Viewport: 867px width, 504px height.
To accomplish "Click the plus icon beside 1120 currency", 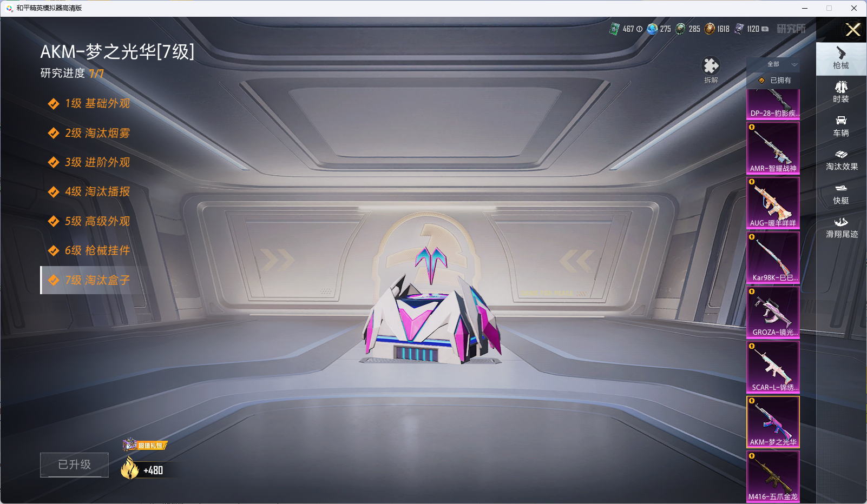I will (765, 29).
